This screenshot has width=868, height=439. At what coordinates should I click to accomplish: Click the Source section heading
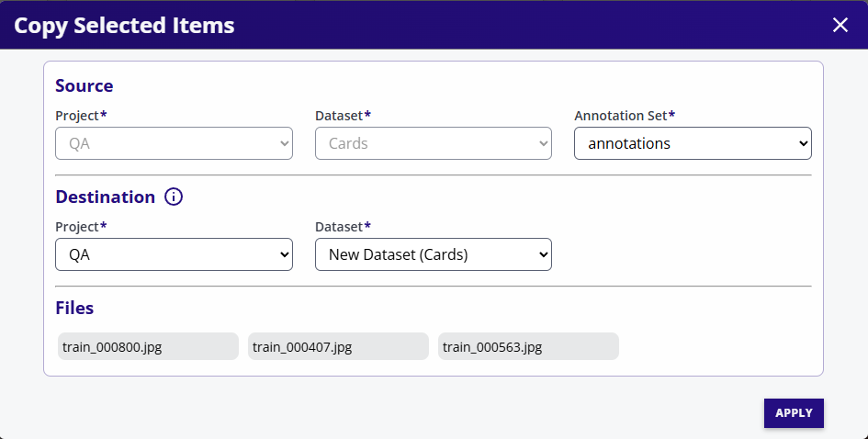85,85
